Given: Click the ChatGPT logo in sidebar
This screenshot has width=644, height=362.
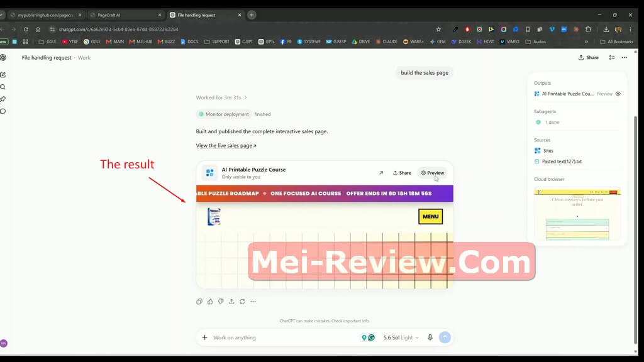Looking at the screenshot, I should 3,57.
